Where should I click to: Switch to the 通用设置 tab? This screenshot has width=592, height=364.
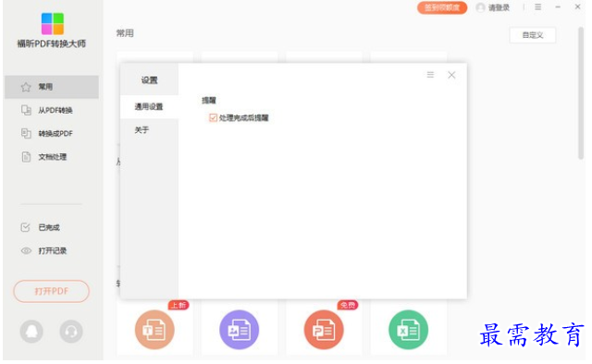(149, 107)
